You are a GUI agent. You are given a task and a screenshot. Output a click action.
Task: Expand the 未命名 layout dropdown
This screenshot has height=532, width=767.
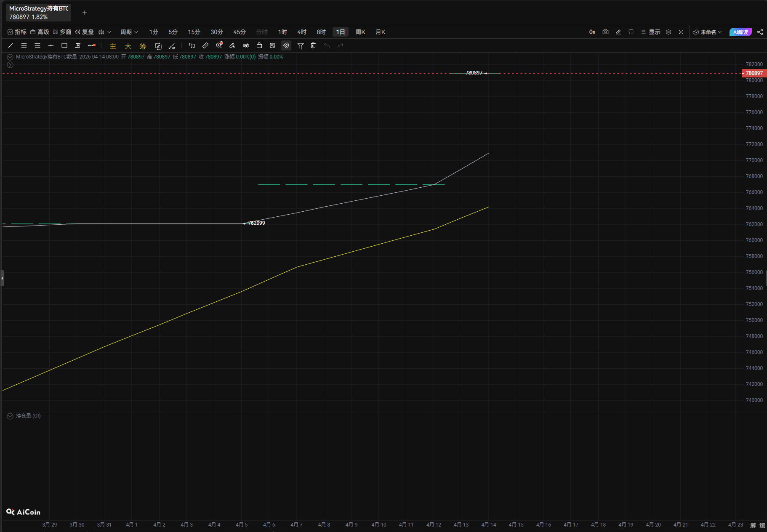point(708,32)
